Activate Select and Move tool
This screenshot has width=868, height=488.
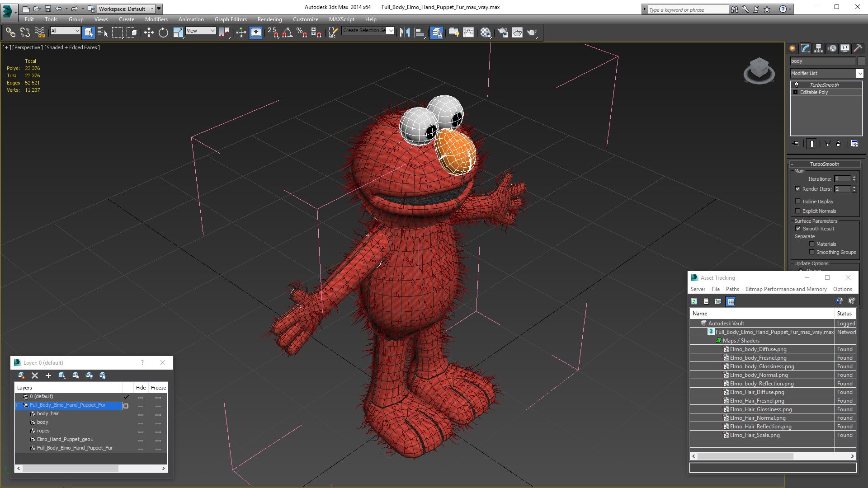(149, 32)
